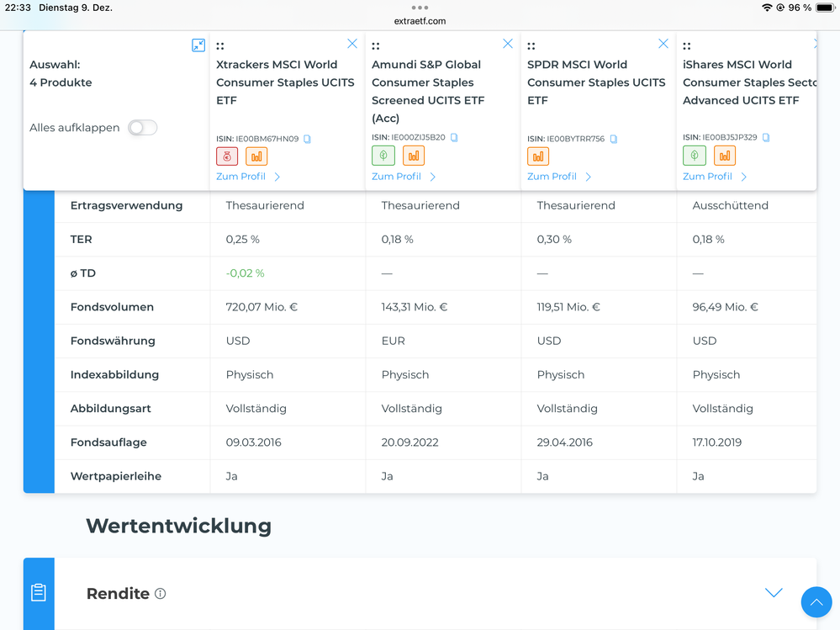
Task: Tap the battery indicator
Action: pyautogui.click(x=826, y=8)
